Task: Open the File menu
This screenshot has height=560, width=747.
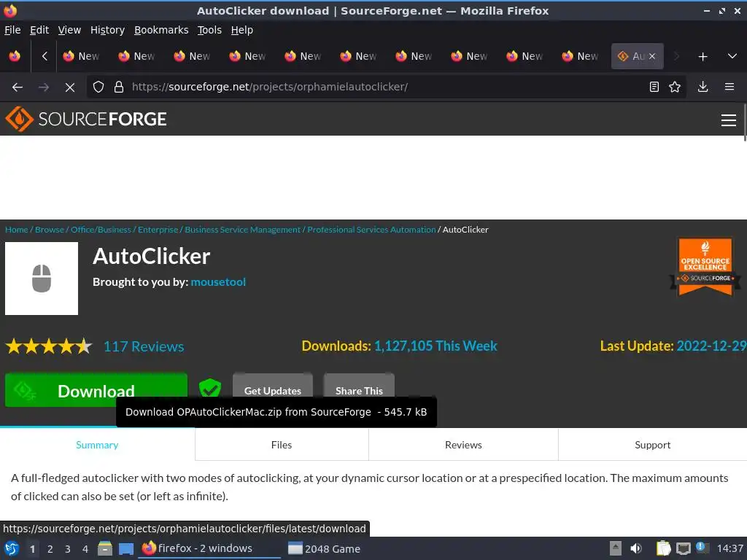Action: pos(12,30)
